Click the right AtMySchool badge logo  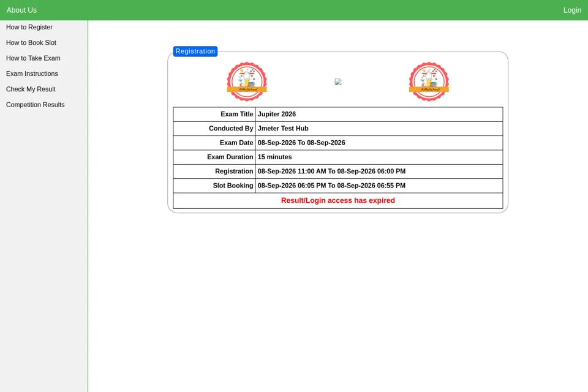coord(429,81)
